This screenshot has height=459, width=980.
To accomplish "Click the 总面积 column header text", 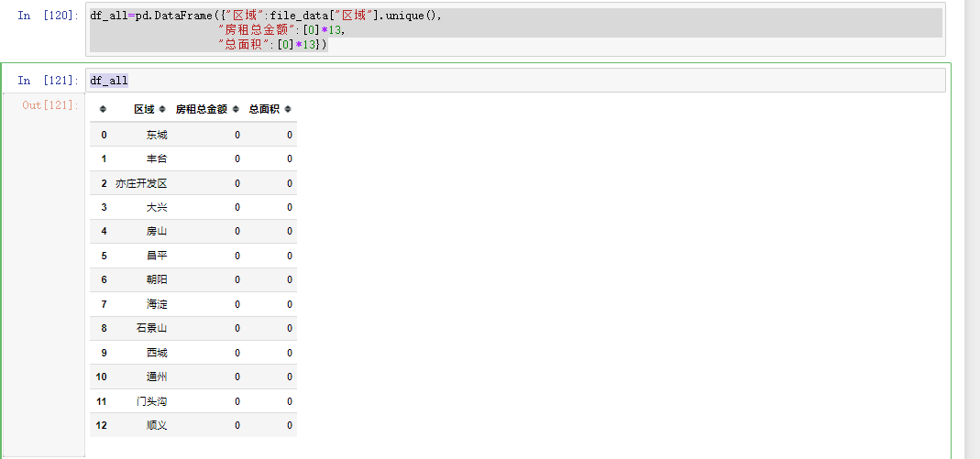I will tap(264, 109).
